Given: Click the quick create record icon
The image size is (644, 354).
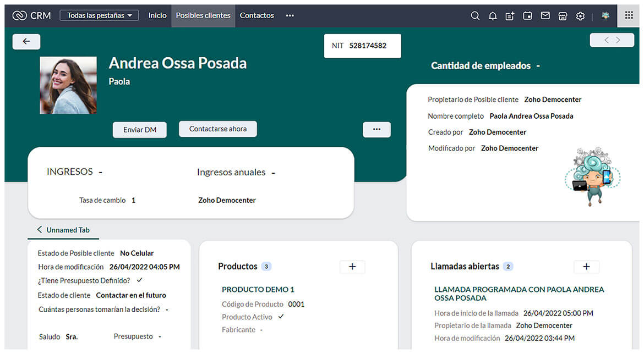Looking at the screenshot, I should tap(510, 16).
